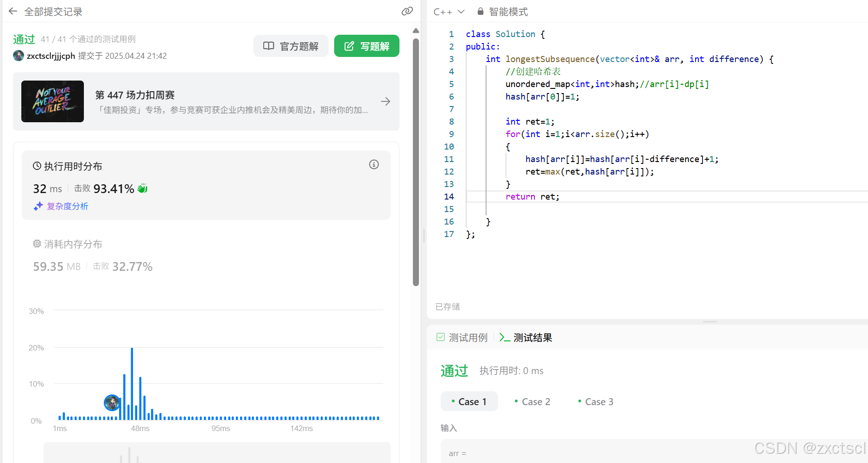868x463 pixels.
Task: Select Case 1 test case
Action: tap(469, 401)
